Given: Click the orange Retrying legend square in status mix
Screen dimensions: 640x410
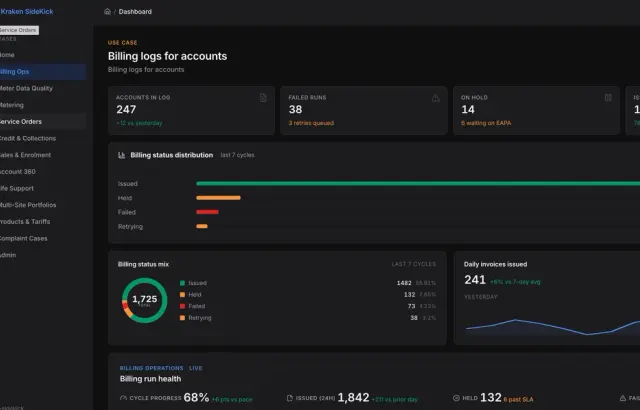Looking at the screenshot, I should (182, 318).
